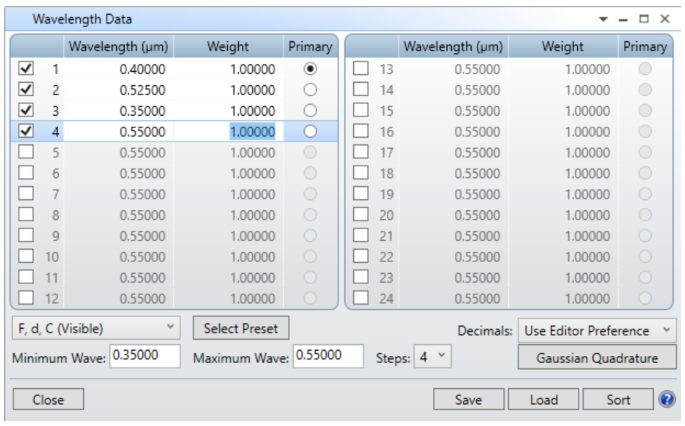Image resolution: width=685 pixels, height=426 pixels.
Task: Click the Select Preset button
Action: click(241, 328)
